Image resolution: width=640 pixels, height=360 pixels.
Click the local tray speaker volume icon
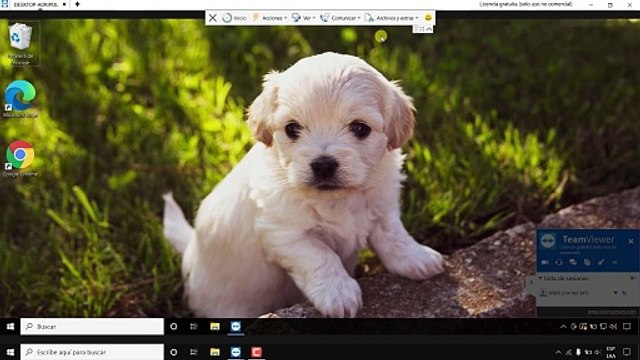tap(598, 352)
